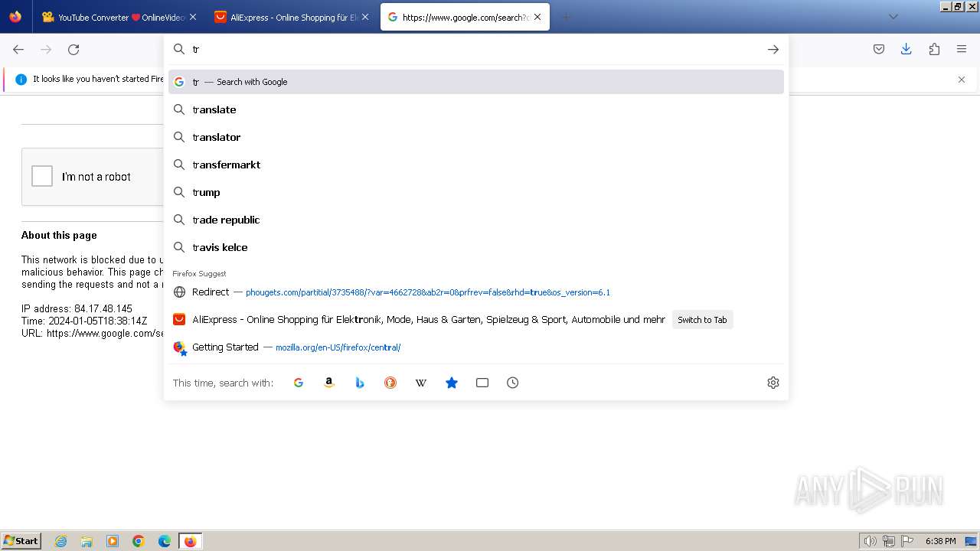Search open tabs with the tab icon
980x551 pixels.
[x=482, y=383]
